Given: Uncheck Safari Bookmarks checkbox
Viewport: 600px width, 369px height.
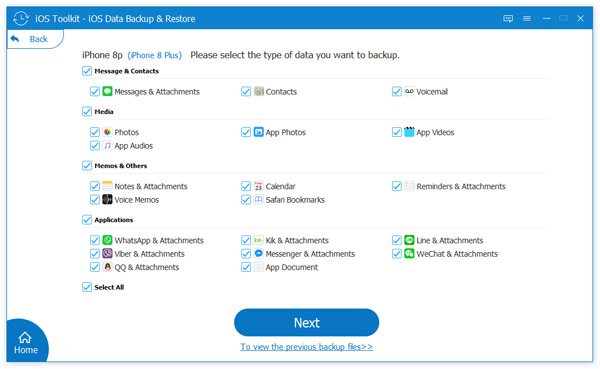Looking at the screenshot, I should [246, 200].
